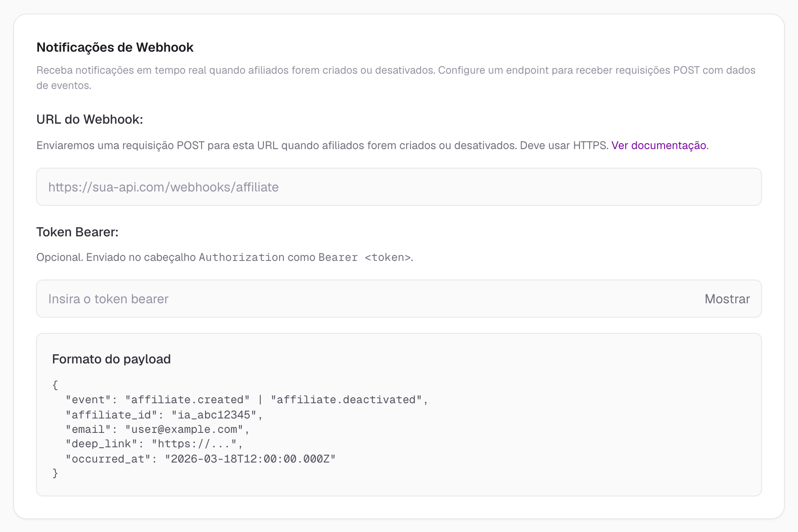Click the 'Formato do payload' title

pyautogui.click(x=111, y=359)
